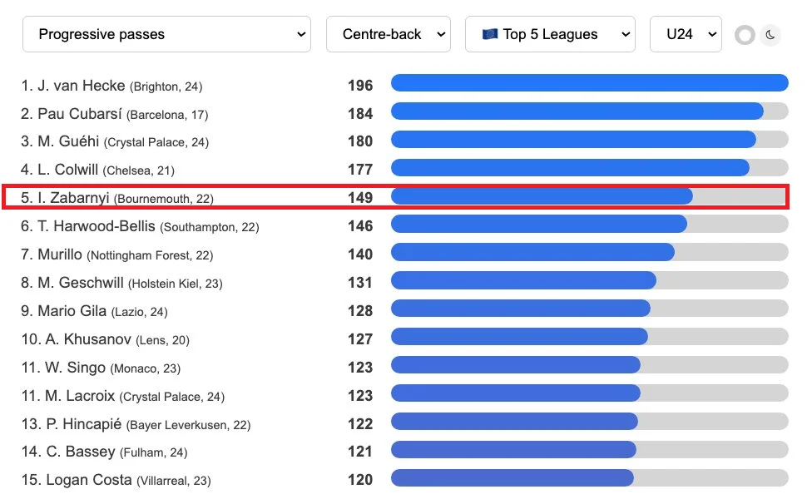Expand the U24 age filter dropdown
This screenshot has width=812, height=504.
click(x=686, y=35)
